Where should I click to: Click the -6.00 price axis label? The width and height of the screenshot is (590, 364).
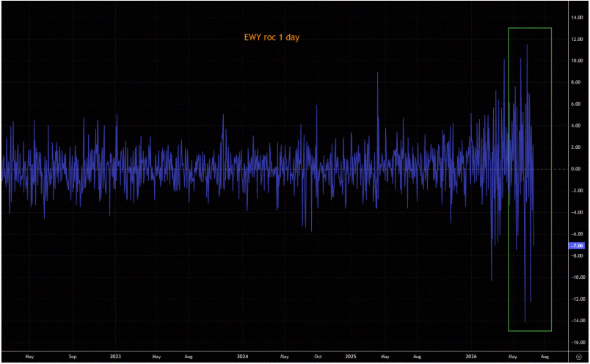point(577,234)
